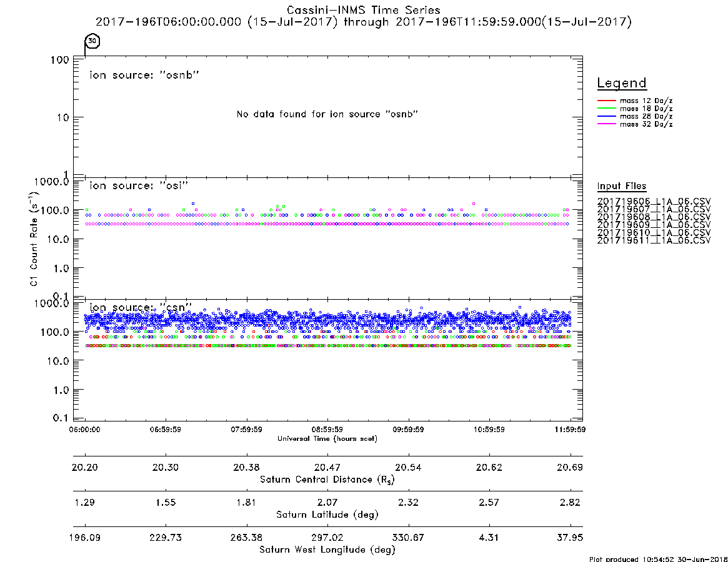Click the green mass 18 Da/z legend line
The image size is (728, 562).
coord(606,109)
